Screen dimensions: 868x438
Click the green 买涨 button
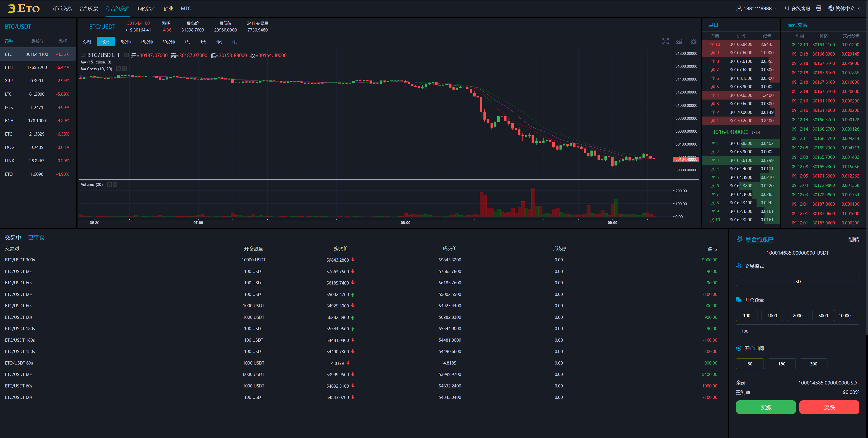pos(766,407)
